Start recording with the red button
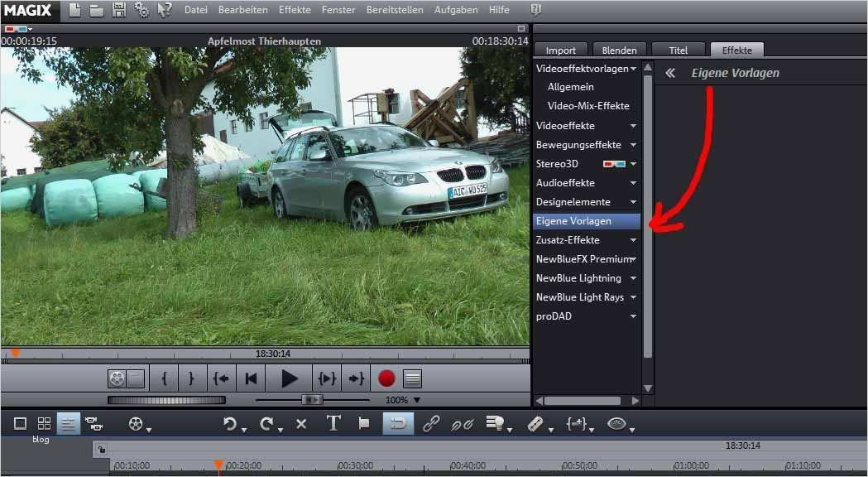 (386, 379)
